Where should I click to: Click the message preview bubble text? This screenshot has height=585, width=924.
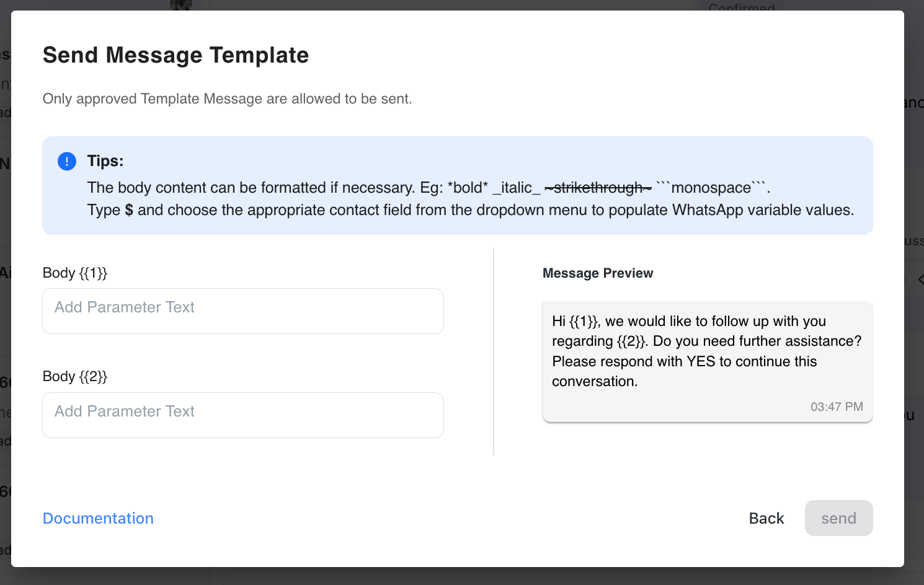706,351
